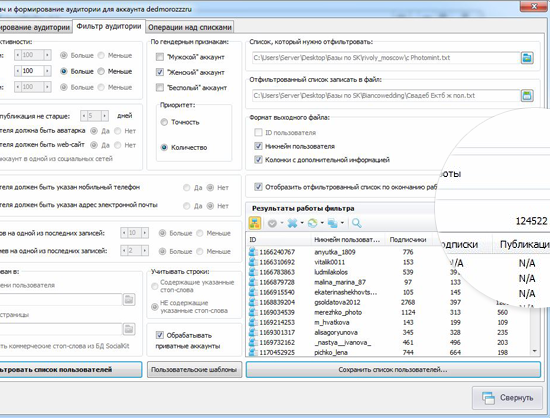The image size is (550, 418).
Task: Click the user icon in row 1168839204
Action: pyautogui.click(x=253, y=302)
